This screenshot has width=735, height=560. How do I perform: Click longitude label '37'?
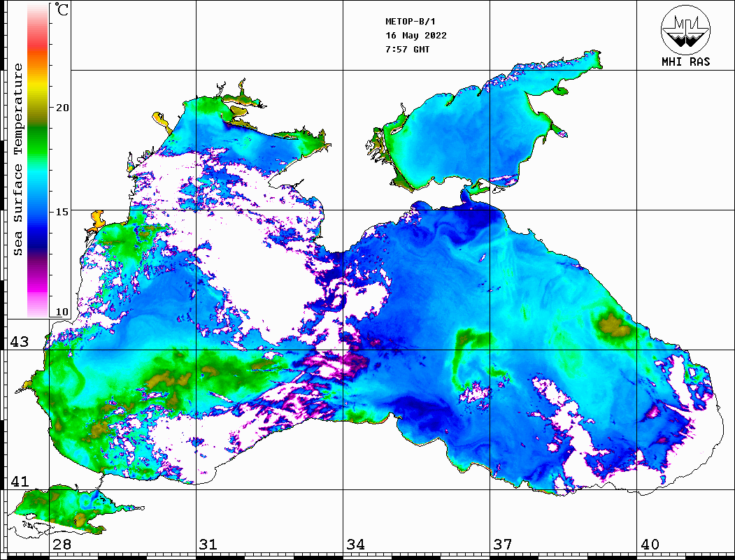pyautogui.click(x=503, y=544)
